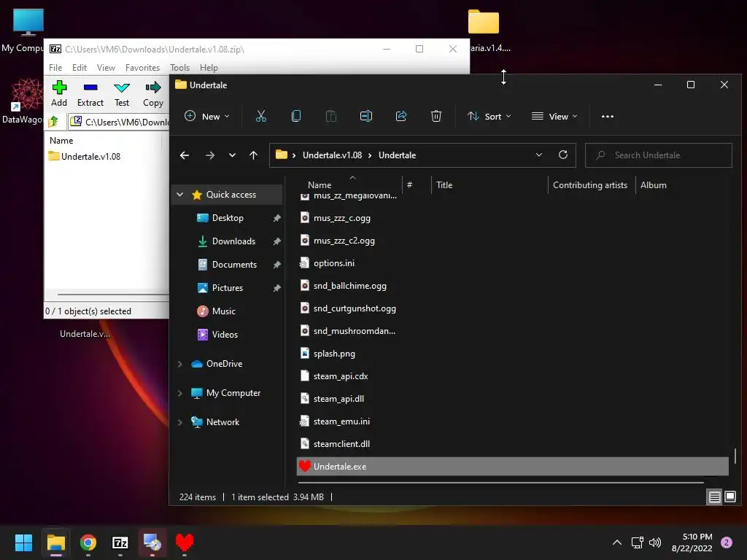Click the Copy icon in Explorer toolbar
Screen dimensions: 747x560
coord(296,116)
